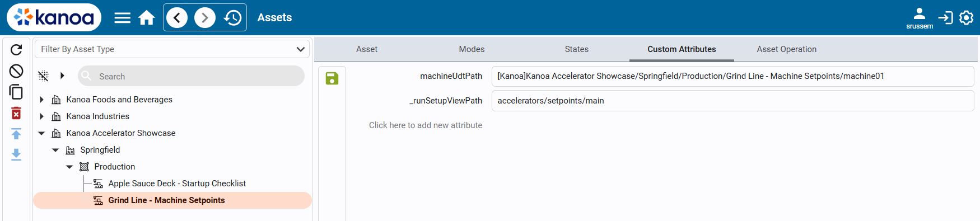Edit the machineUdtPath value field
Image resolution: width=980 pixels, height=221 pixels.
[x=732, y=76]
